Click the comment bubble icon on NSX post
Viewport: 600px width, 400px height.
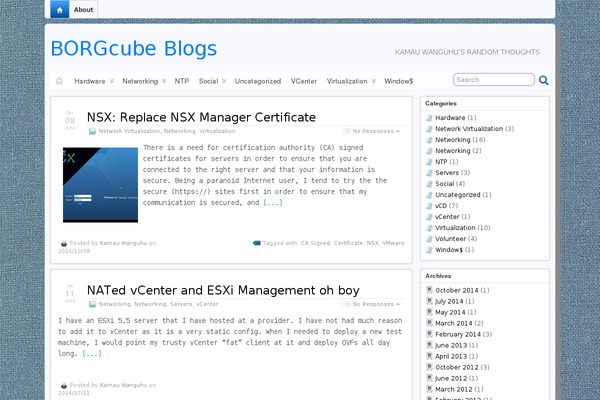(x=347, y=131)
